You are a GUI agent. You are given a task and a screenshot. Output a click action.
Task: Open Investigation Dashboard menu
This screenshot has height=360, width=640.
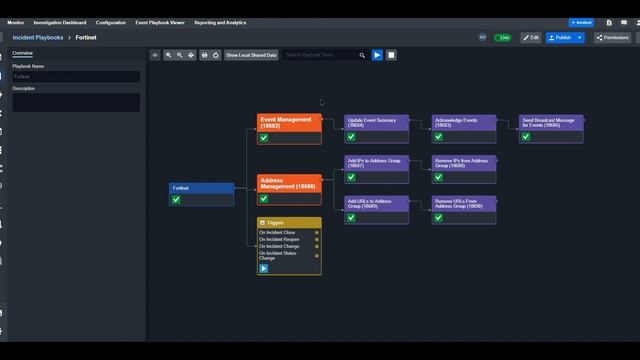[60, 23]
